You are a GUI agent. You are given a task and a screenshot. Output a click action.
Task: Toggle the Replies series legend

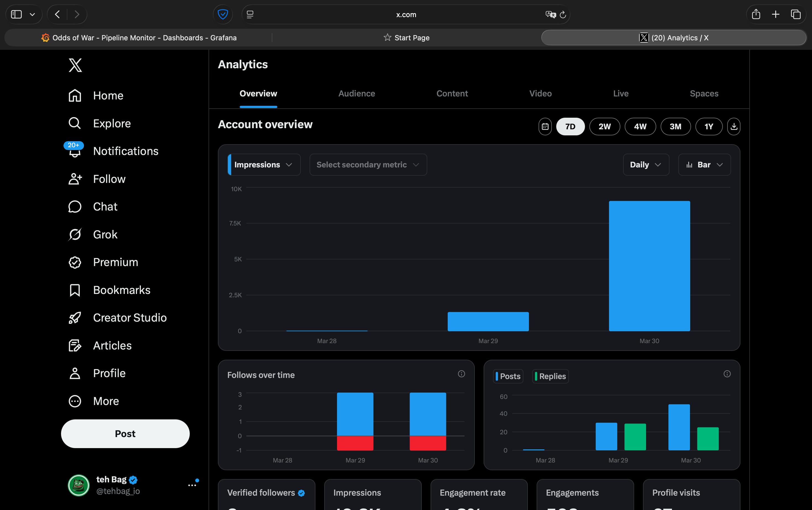550,376
